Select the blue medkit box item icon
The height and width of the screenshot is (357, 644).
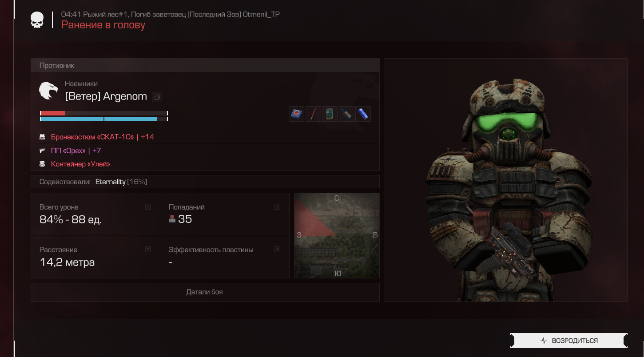[x=296, y=114]
